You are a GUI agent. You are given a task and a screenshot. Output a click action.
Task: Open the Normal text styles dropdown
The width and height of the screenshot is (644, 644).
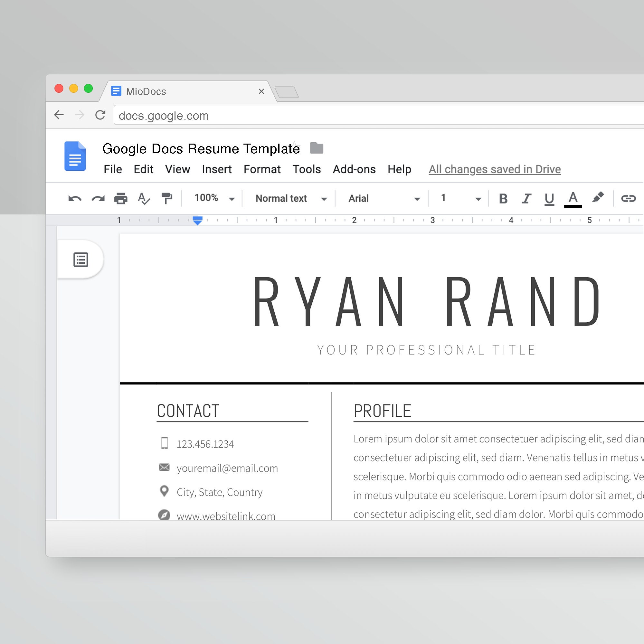(289, 198)
